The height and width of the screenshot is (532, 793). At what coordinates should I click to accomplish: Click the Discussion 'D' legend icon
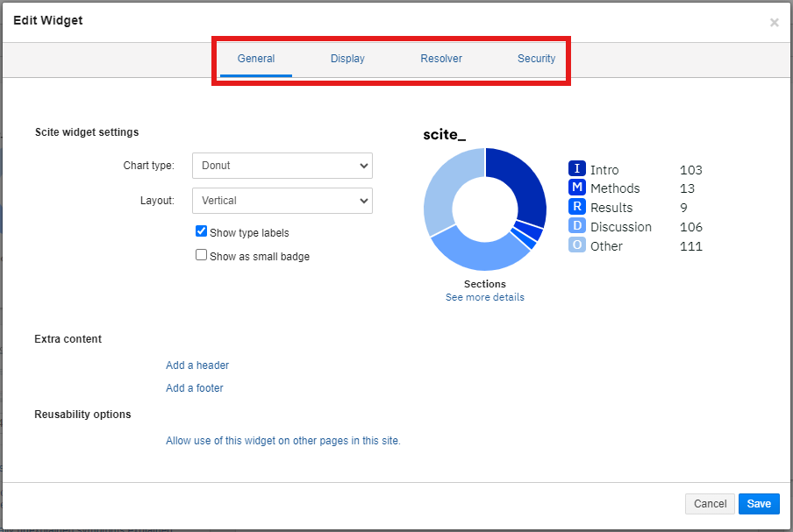(576, 227)
